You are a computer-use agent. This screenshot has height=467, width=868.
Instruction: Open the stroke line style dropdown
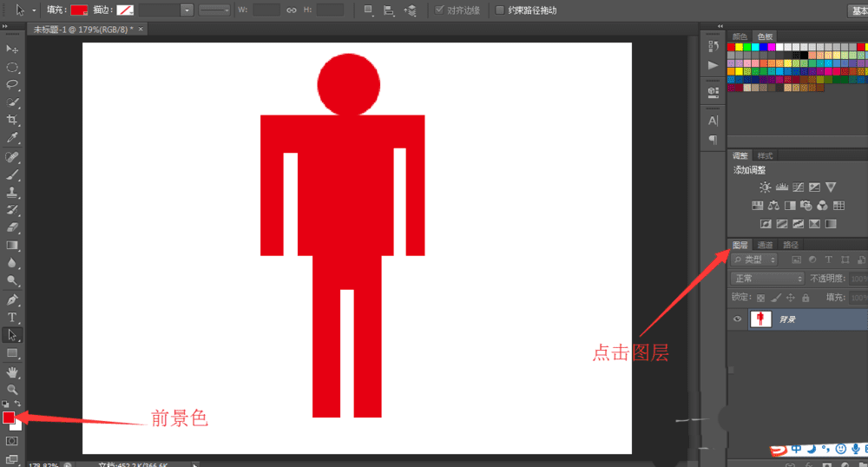pyautogui.click(x=214, y=10)
